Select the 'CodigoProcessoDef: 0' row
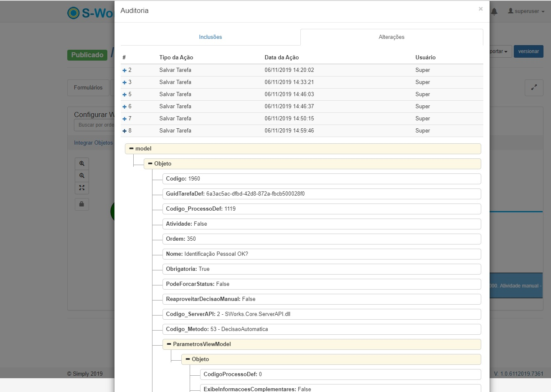Image resolution: width=551 pixels, height=392 pixels. pos(340,374)
